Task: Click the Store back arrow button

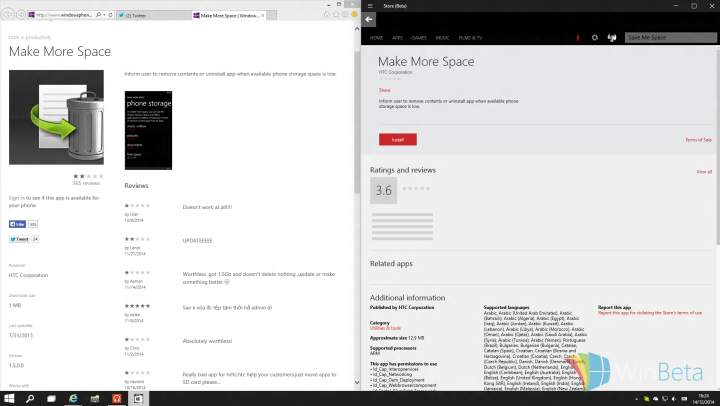Action: click(369, 18)
